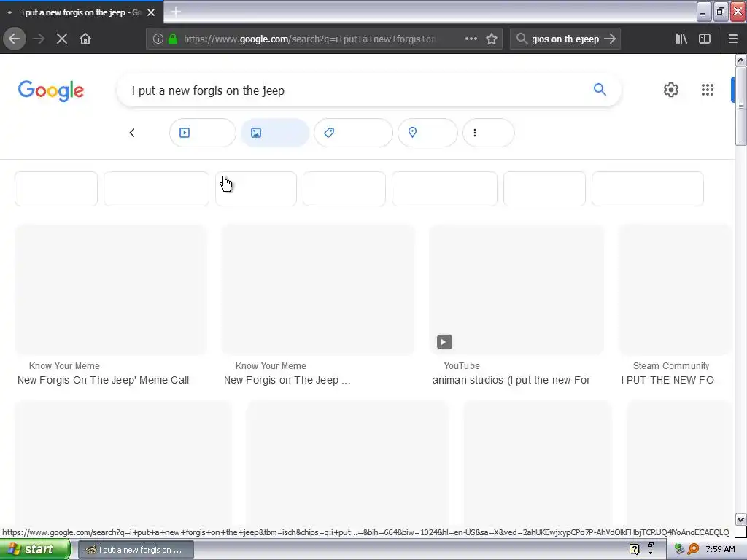Click the Google logo

tap(51, 90)
